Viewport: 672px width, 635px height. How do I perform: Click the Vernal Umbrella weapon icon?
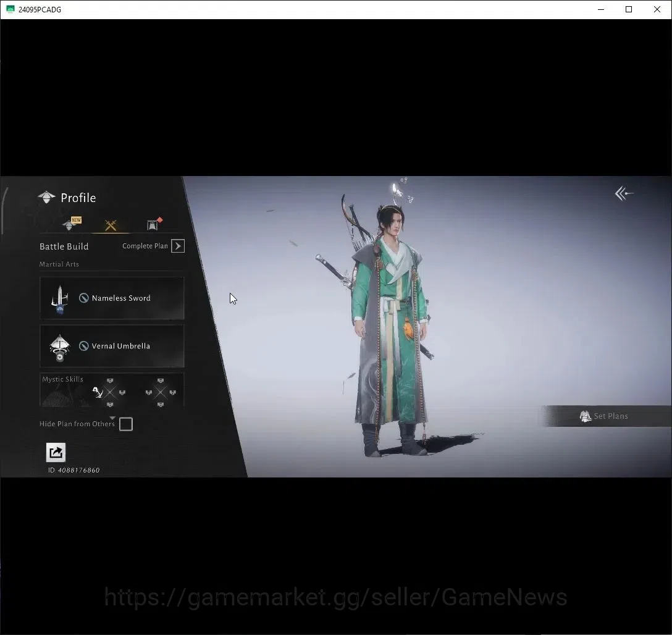59,348
